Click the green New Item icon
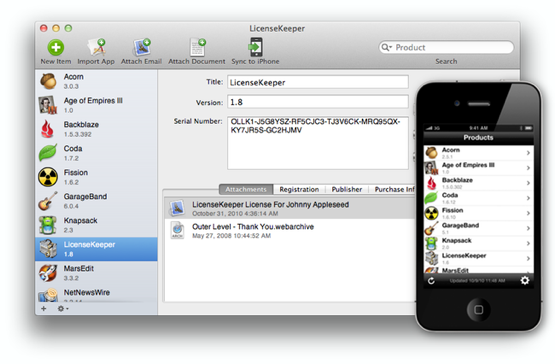This screenshot has height=364, width=555. 56,47
